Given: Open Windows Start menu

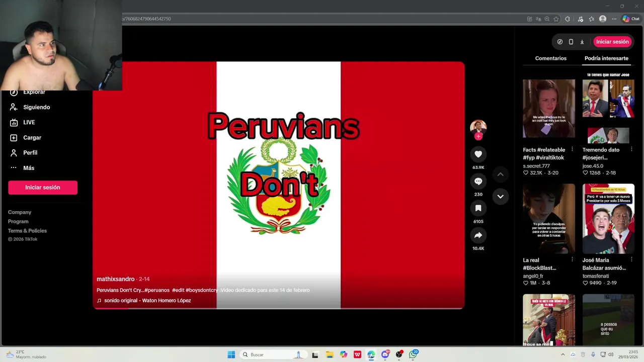Looking at the screenshot, I should [231, 354].
